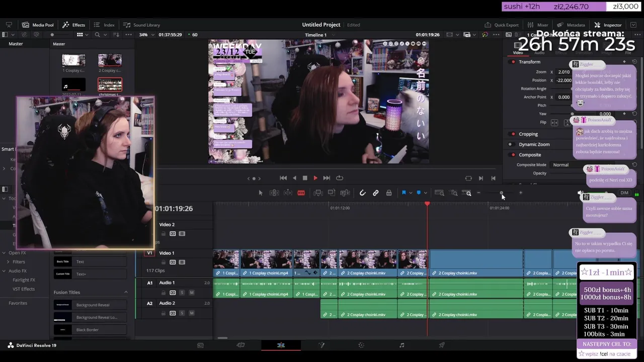Click media pool sort icon
Image resolution: width=644 pixels, height=362 pixels.
point(117,35)
